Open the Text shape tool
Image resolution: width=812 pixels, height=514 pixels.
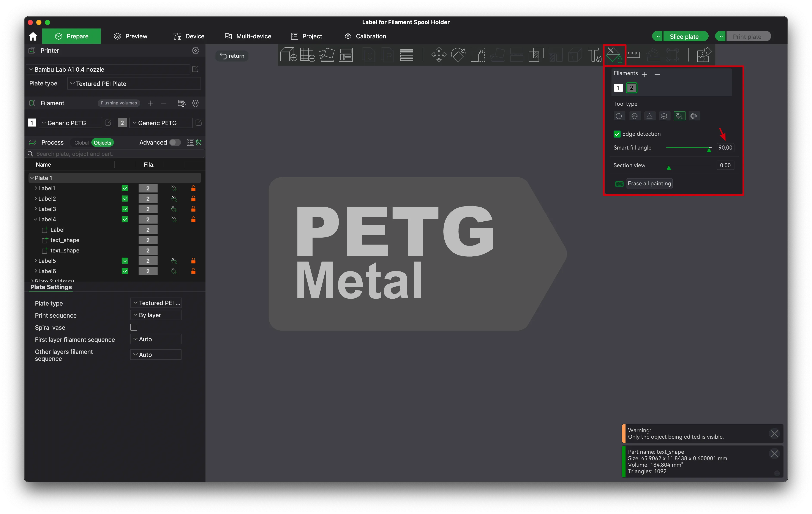[594, 55]
